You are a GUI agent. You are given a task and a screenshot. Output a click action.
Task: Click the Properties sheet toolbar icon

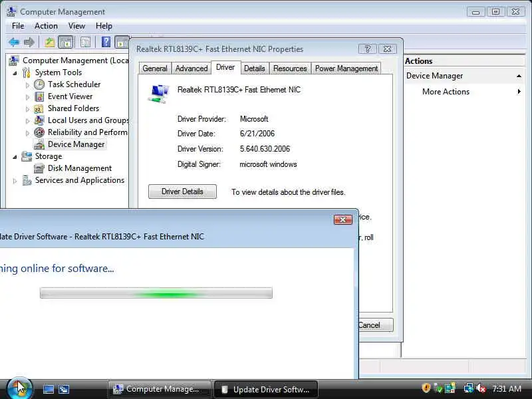(86, 43)
